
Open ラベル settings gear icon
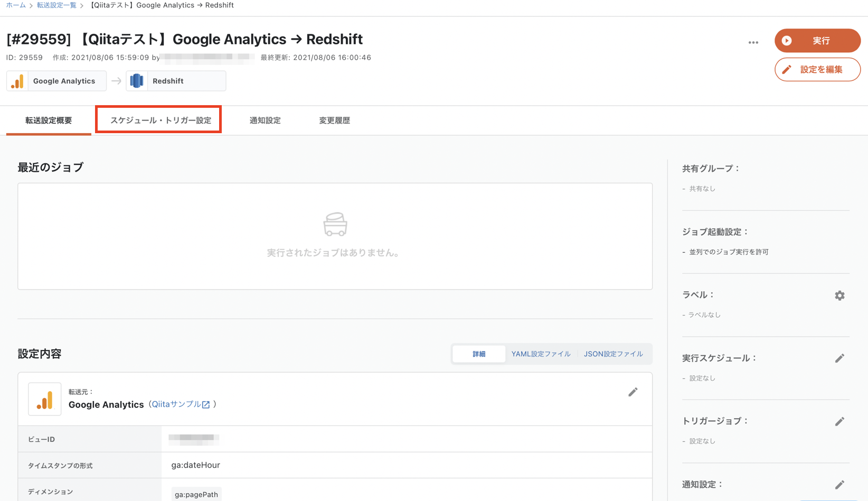click(x=839, y=295)
